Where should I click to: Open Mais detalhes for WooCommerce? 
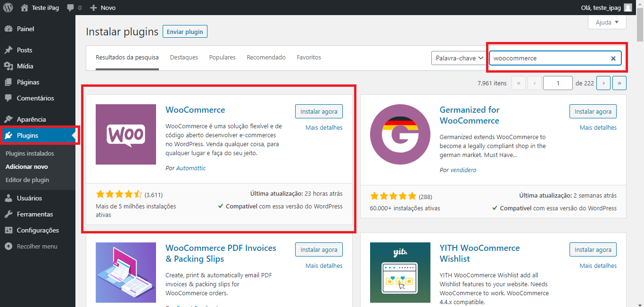(324, 128)
